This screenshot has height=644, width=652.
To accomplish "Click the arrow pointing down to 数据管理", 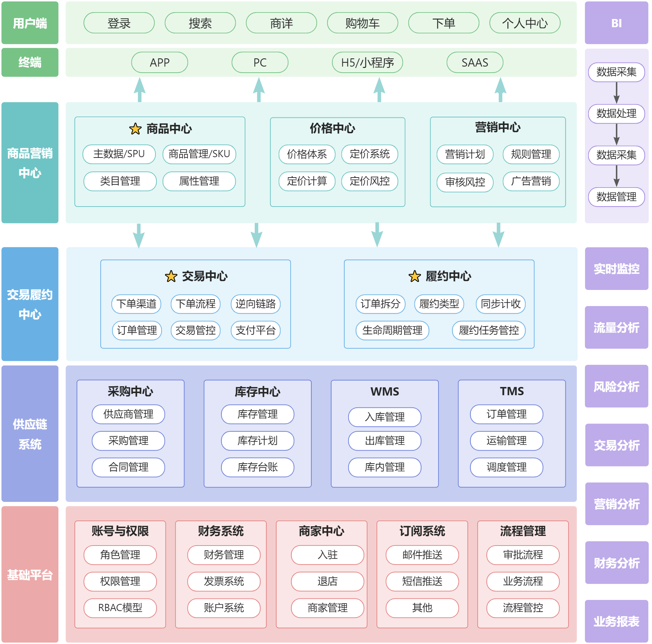I will pos(617,176).
